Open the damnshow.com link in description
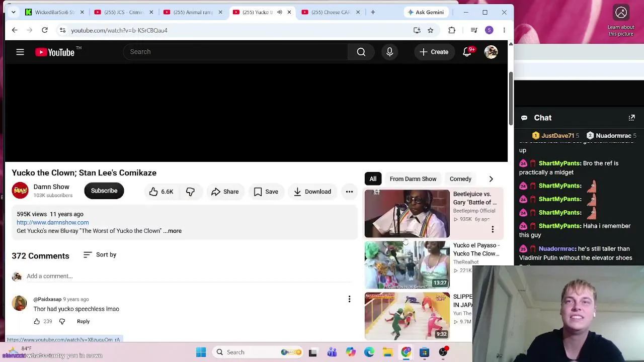 point(53,222)
